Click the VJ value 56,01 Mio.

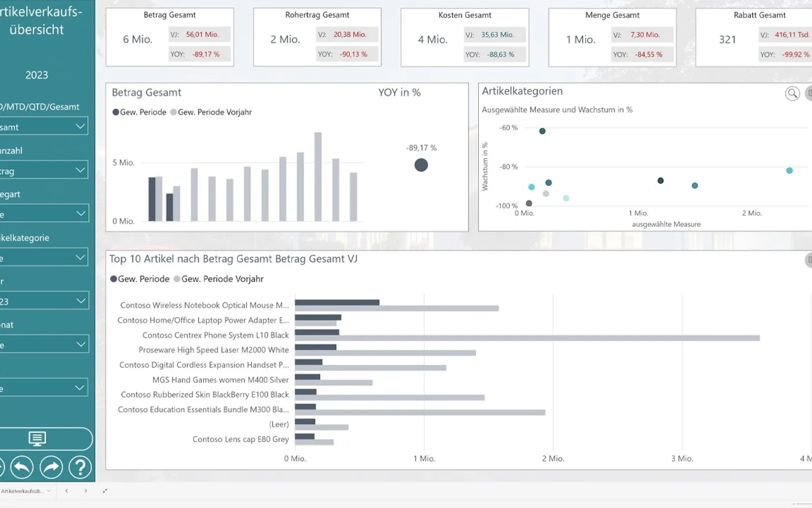click(x=202, y=35)
